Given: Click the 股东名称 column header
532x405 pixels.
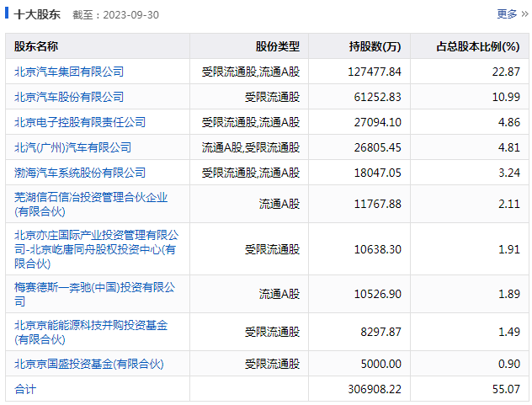Looking at the screenshot, I should pos(37,46).
